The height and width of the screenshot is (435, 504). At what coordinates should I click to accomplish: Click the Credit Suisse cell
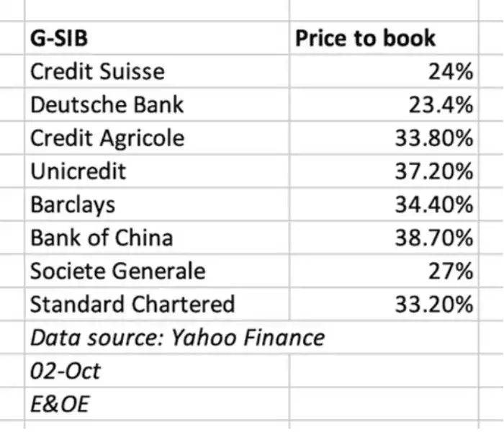[x=157, y=71]
